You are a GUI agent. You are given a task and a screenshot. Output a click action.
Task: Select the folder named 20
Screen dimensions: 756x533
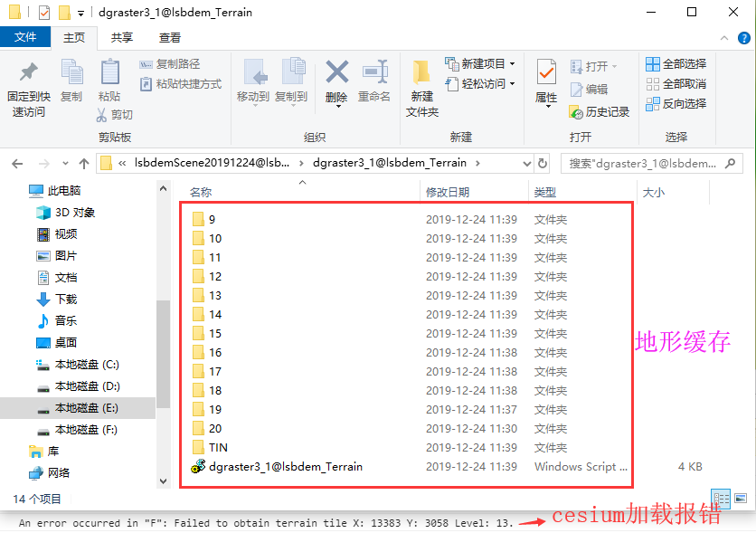click(207, 429)
